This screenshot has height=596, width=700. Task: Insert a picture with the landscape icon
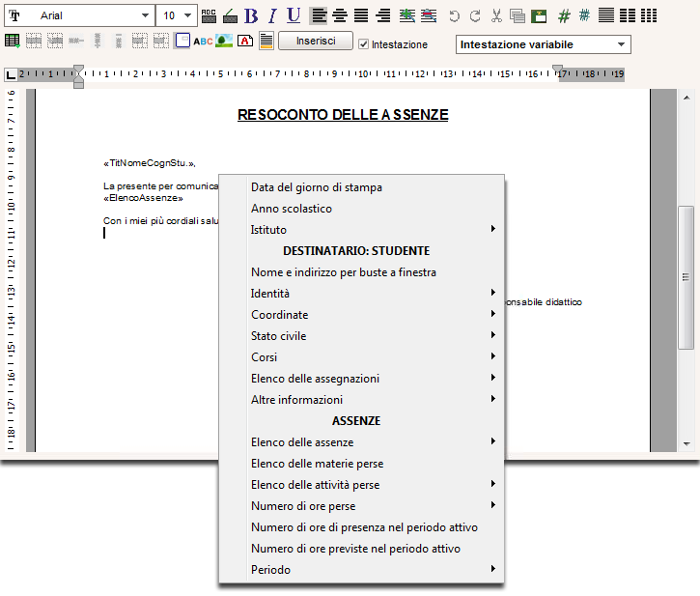(x=224, y=41)
